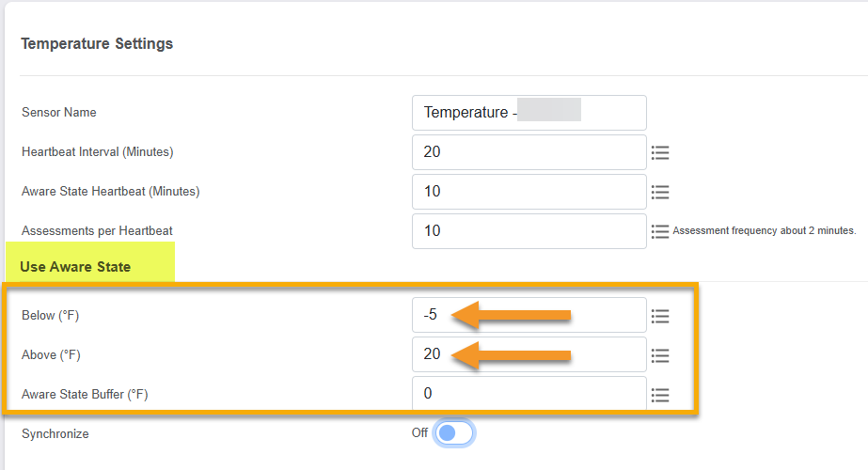This screenshot has width=868, height=470.
Task: Click the Sensor Name label
Action: [59, 113]
